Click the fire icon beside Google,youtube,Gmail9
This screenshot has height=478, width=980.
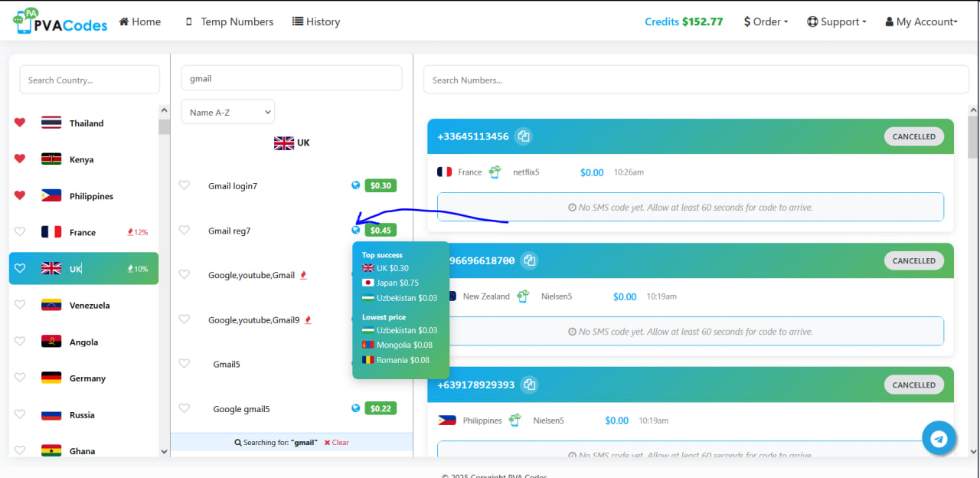click(x=308, y=319)
